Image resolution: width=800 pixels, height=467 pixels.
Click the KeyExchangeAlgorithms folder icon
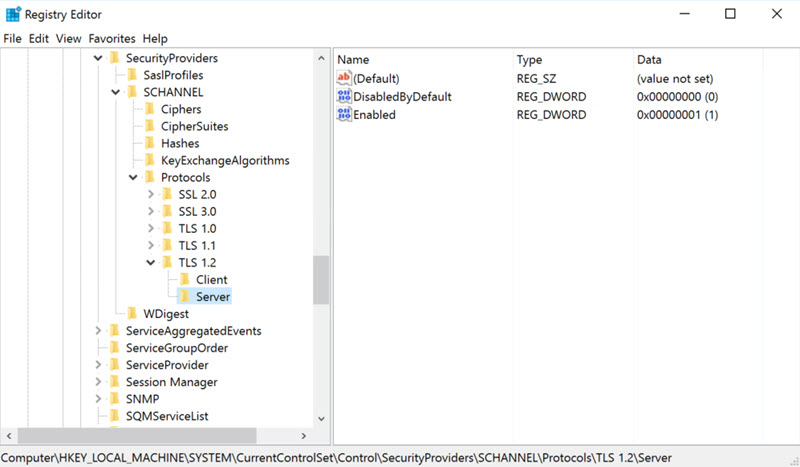point(150,160)
